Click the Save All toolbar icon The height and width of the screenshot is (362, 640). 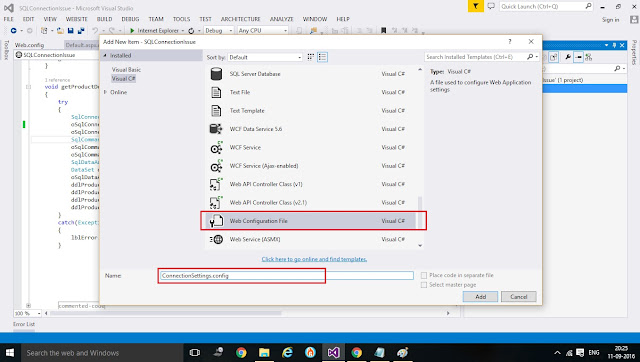[80, 31]
